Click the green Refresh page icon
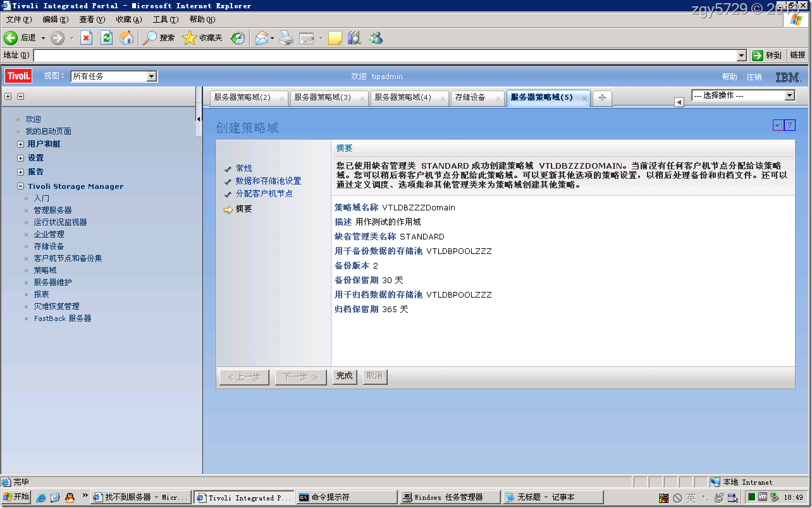812x508 pixels. [x=107, y=38]
